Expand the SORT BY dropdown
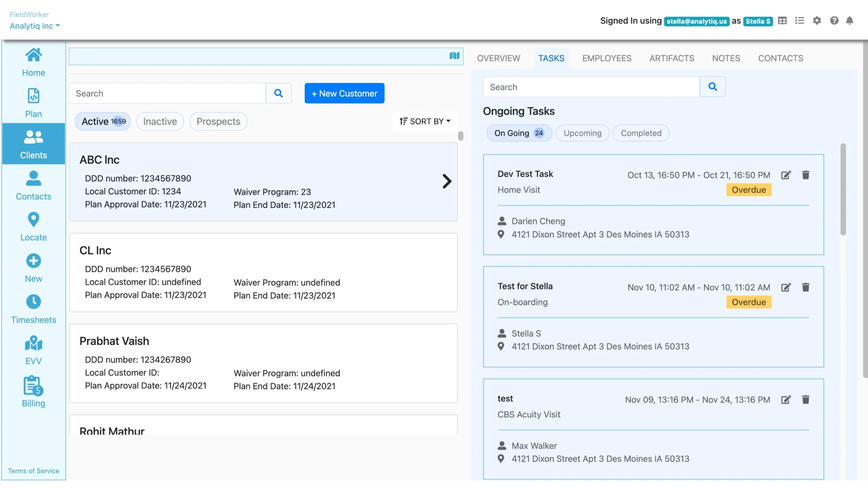The height and width of the screenshot is (489, 868). coord(425,121)
